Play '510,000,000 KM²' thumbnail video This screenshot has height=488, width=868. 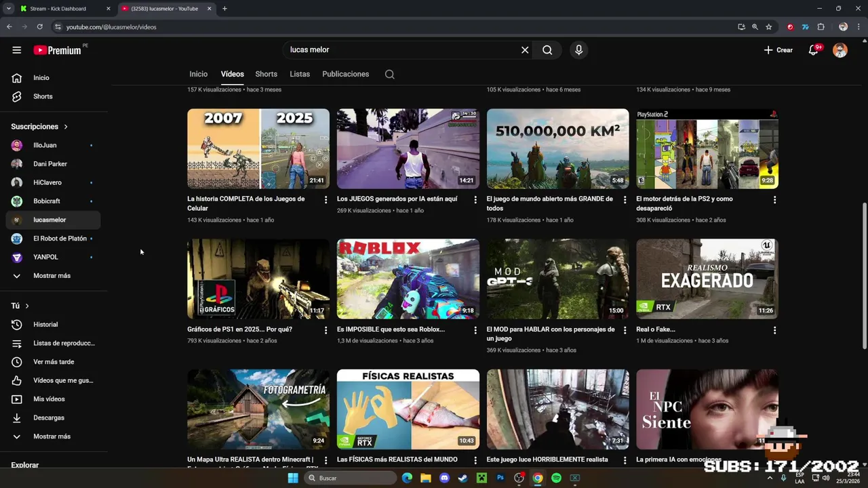[x=557, y=148]
